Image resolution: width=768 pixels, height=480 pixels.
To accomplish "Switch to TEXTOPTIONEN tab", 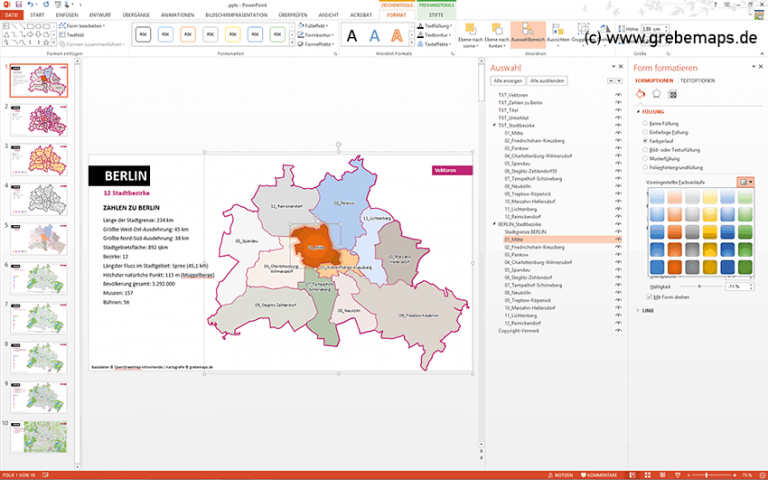I will (697, 80).
